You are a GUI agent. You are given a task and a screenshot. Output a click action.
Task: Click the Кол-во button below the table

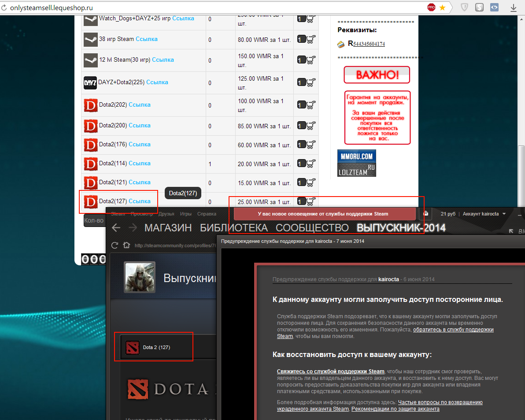coord(94,220)
